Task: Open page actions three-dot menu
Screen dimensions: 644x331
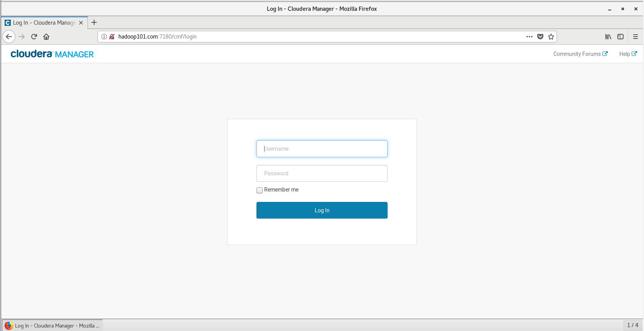Action: click(x=529, y=37)
